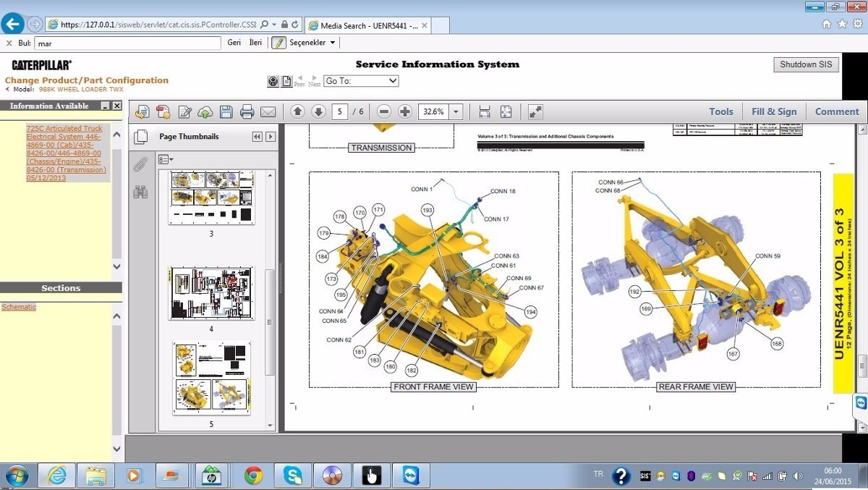Zoom in with the plus button
Viewport: 868px width, 490px height.
pos(405,111)
